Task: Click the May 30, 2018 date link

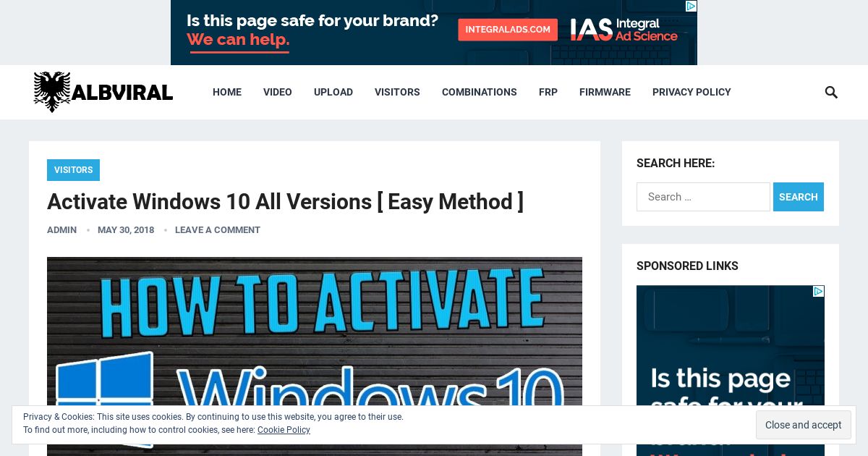Action: 126,230
